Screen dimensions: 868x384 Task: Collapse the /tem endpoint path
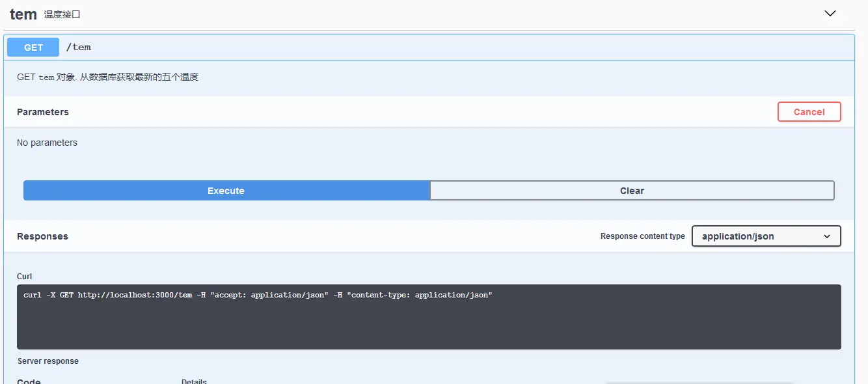(x=79, y=48)
